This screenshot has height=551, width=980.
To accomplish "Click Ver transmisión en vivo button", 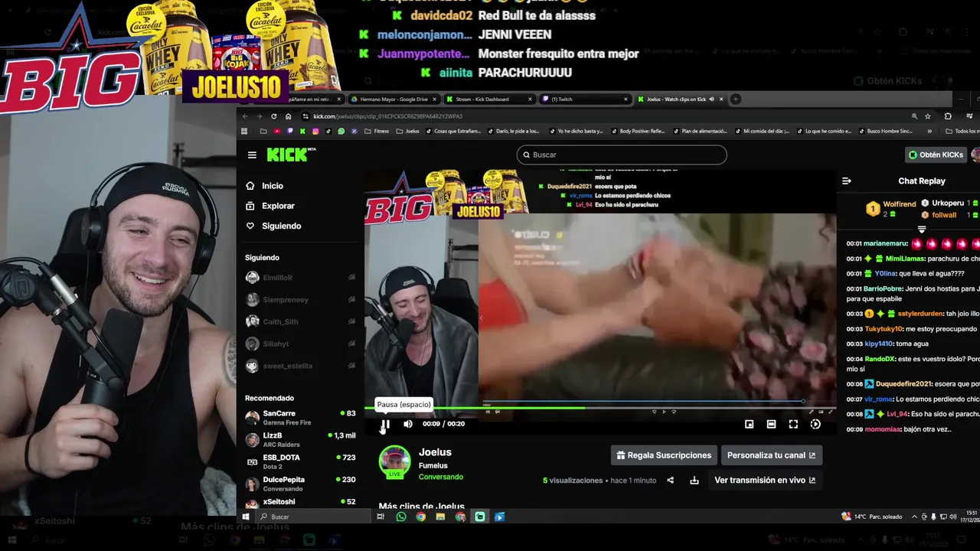I will pos(765,481).
